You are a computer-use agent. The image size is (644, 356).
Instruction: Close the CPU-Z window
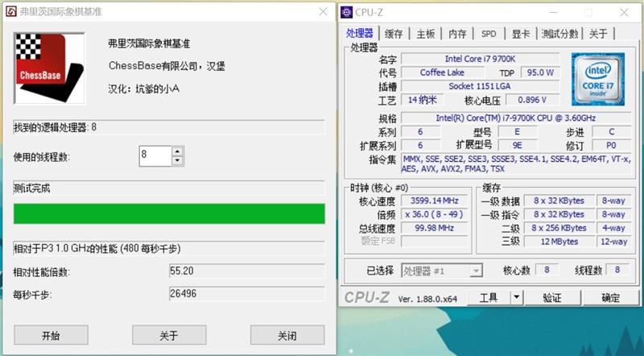pyautogui.click(x=624, y=13)
